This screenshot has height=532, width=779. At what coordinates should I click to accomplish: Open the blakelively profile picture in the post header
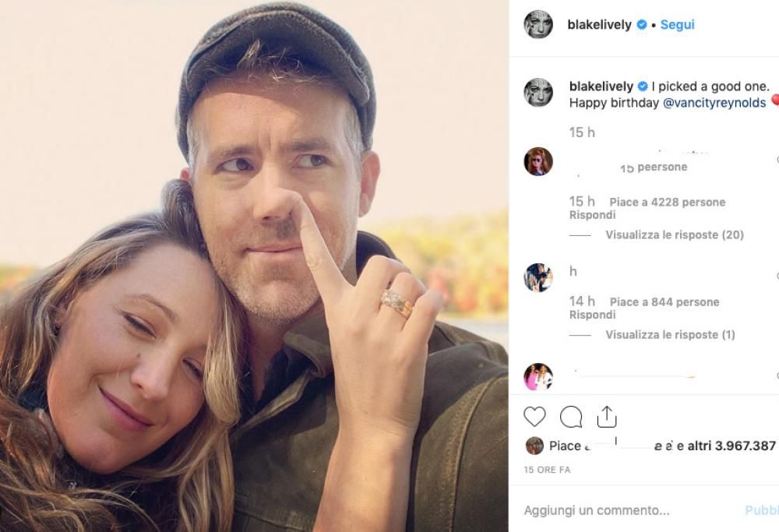click(x=538, y=24)
